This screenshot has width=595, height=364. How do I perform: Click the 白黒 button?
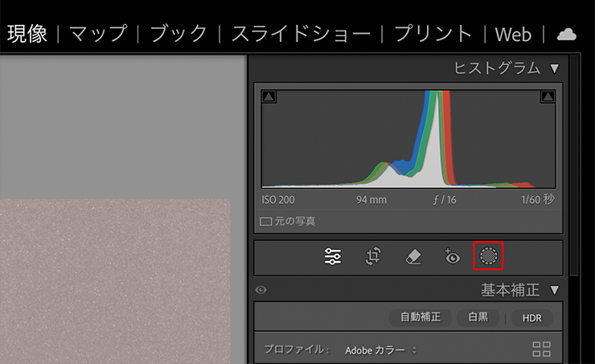[478, 317]
